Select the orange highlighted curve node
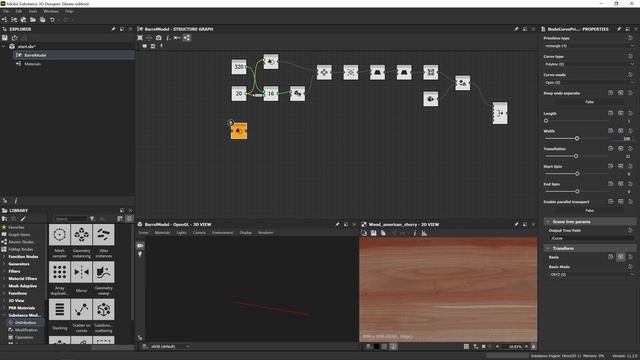Screen dimensions: 640x360 (239, 131)
